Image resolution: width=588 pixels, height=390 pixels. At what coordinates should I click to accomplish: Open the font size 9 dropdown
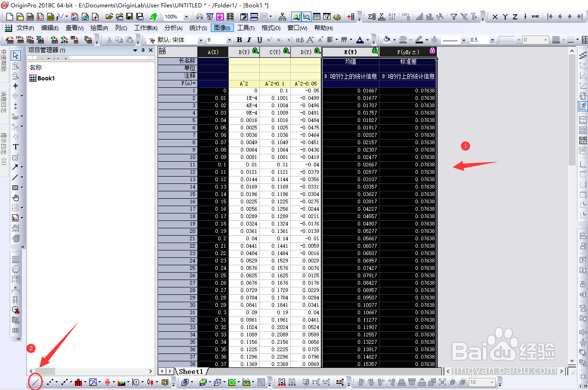(x=229, y=40)
